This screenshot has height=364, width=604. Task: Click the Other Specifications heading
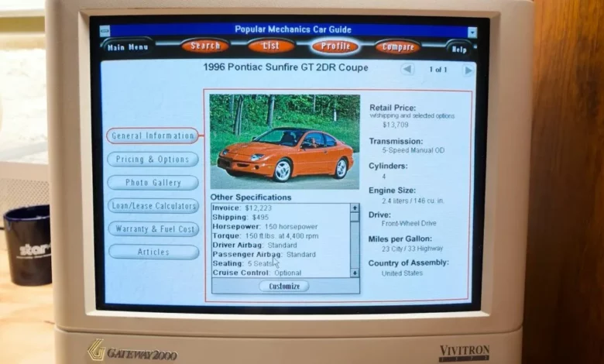251,197
